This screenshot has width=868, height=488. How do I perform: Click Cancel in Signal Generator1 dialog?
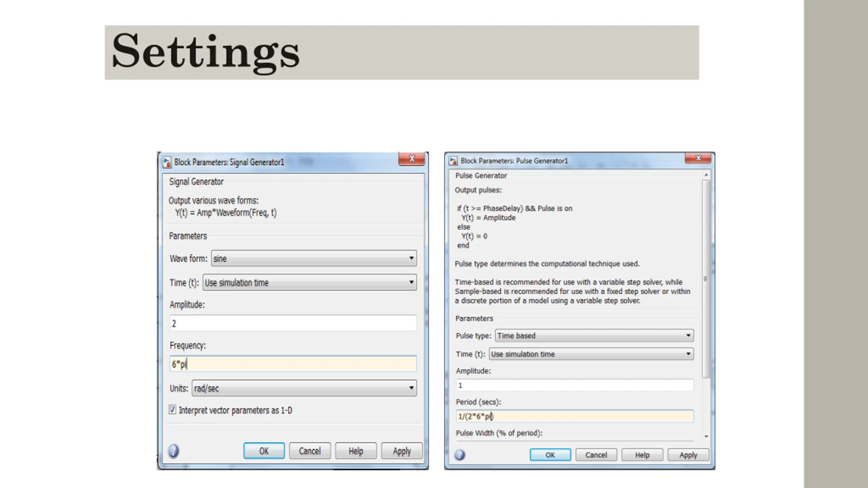coord(310,451)
